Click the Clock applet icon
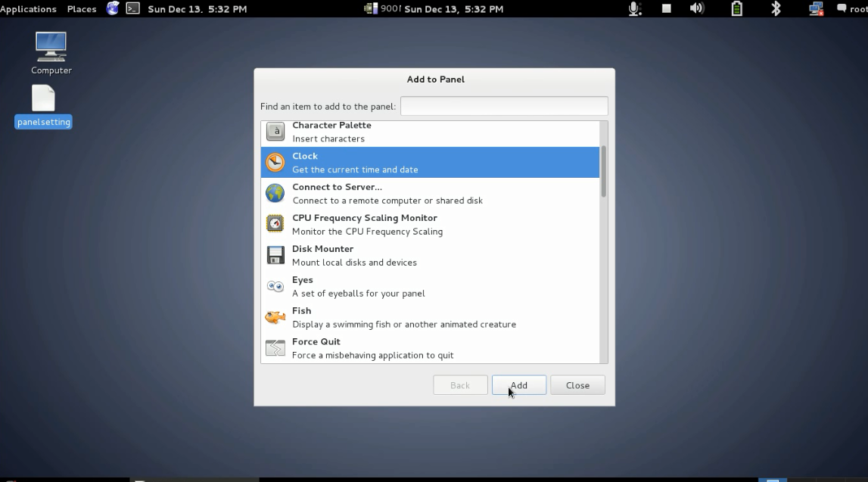868x482 pixels. pyautogui.click(x=275, y=162)
